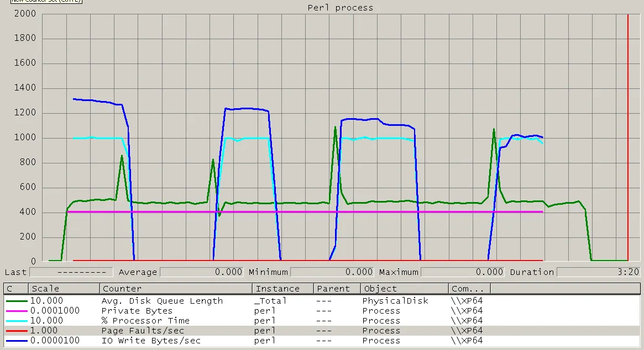This screenshot has width=644, height=350.
Task: Sort by the Parent column header
Action: point(337,289)
